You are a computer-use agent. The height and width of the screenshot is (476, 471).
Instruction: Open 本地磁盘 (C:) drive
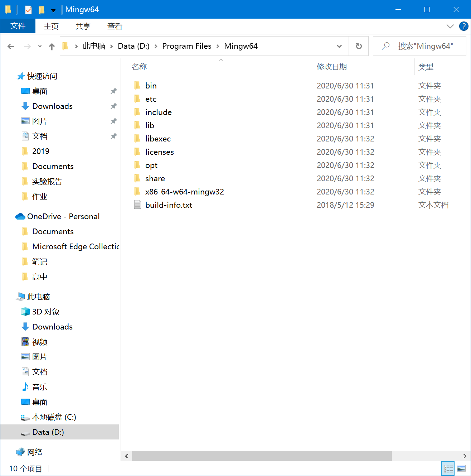click(54, 417)
